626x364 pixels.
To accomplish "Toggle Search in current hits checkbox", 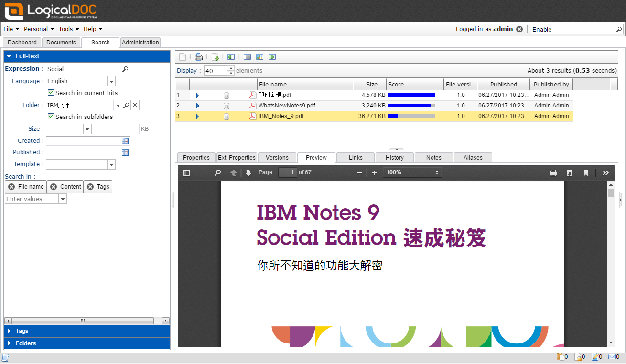I will point(51,93).
